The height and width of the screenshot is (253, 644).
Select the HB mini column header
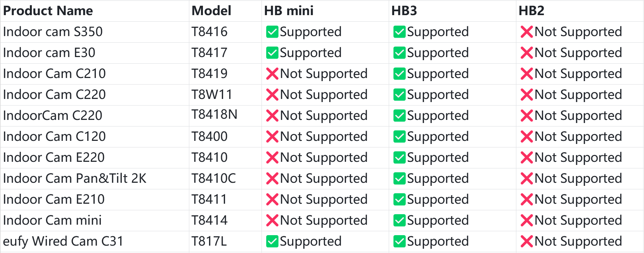289,11
